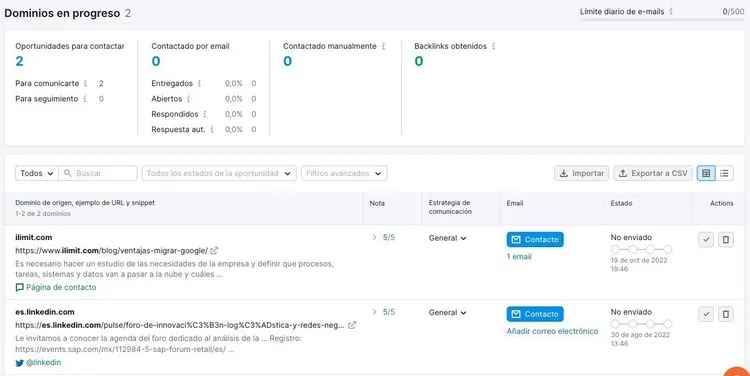Open Todos los estados de la oportunidad dropdown
Viewport: 750px width, 376px height.
coord(219,173)
